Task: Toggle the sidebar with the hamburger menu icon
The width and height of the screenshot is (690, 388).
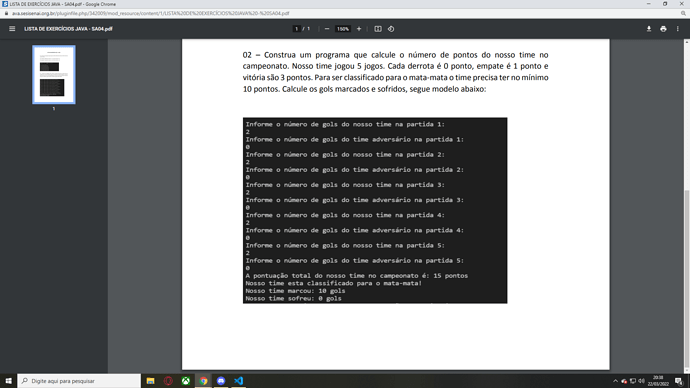Action: (x=12, y=29)
